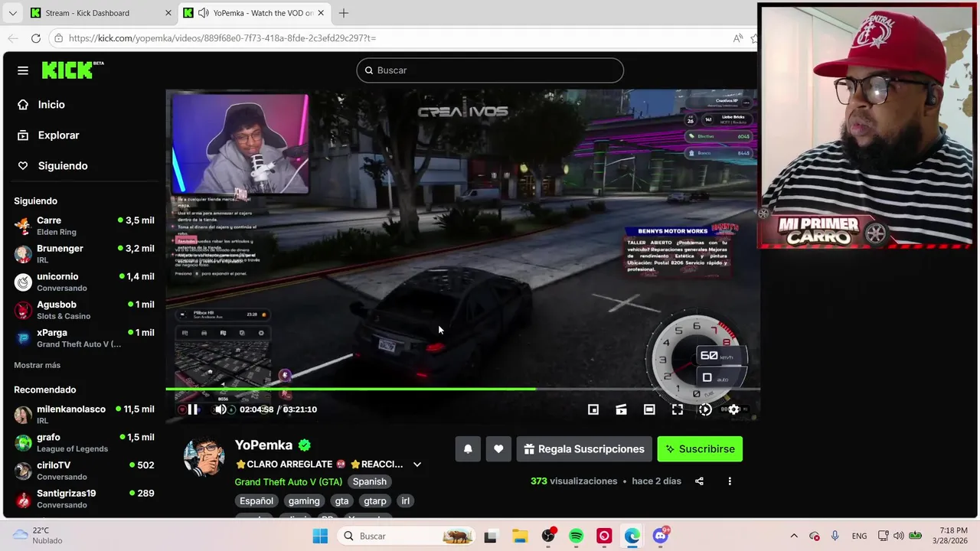The width and height of the screenshot is (980, 551).
Task: Click the browser address bar URL
Action: [222, 37]
